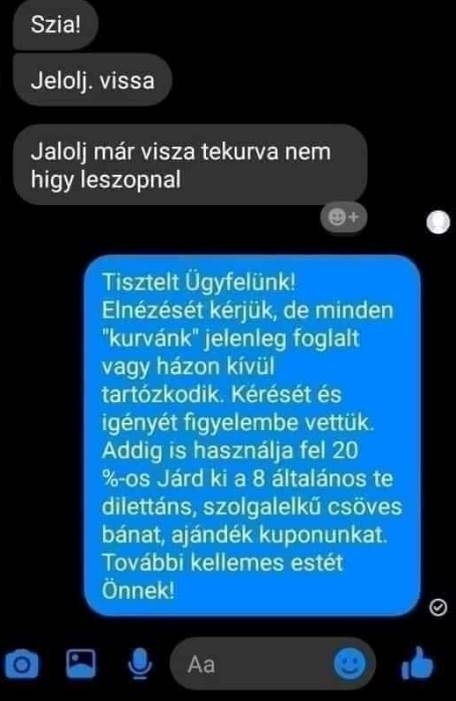Viewport: 456px width, 701px height.
Task: Open the emoji picker in the text field
Action: click(x=350, y=664)
